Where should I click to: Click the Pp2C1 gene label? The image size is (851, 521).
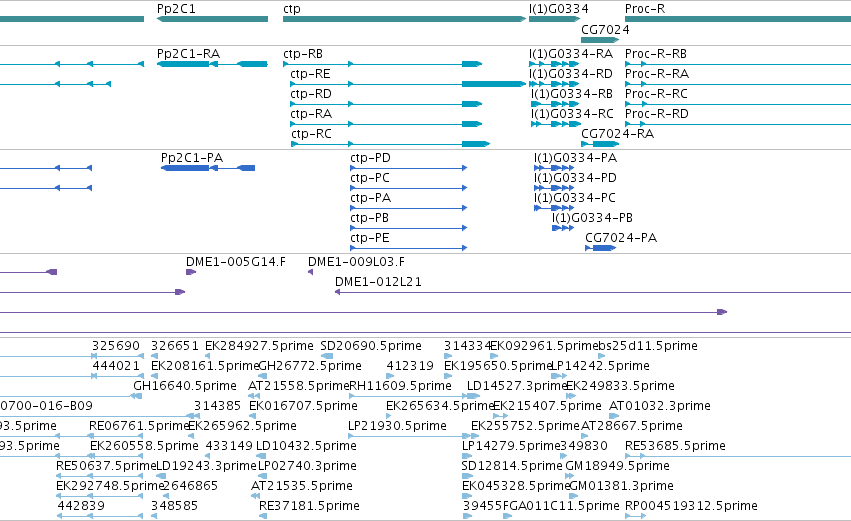176,9
